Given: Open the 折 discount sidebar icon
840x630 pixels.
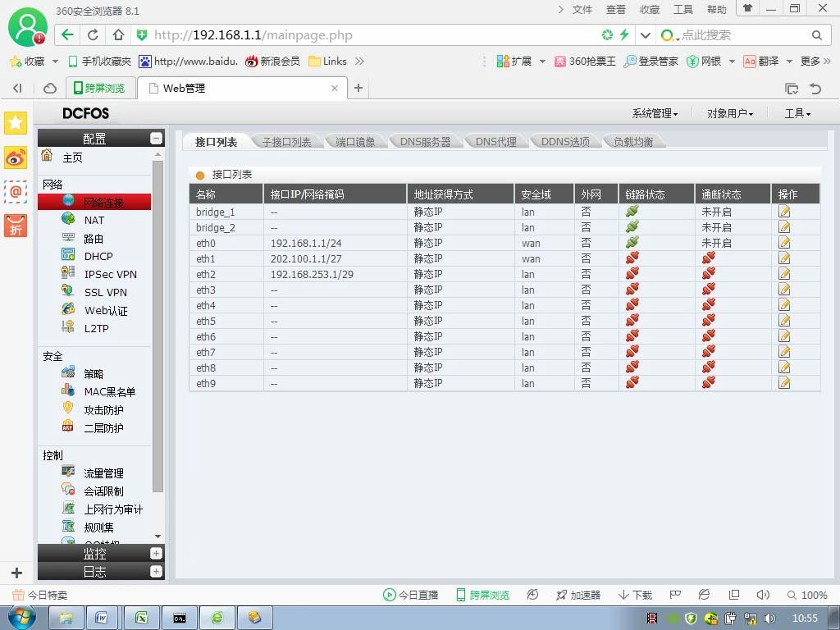Looking at the screenshot, I should point(16,225).
